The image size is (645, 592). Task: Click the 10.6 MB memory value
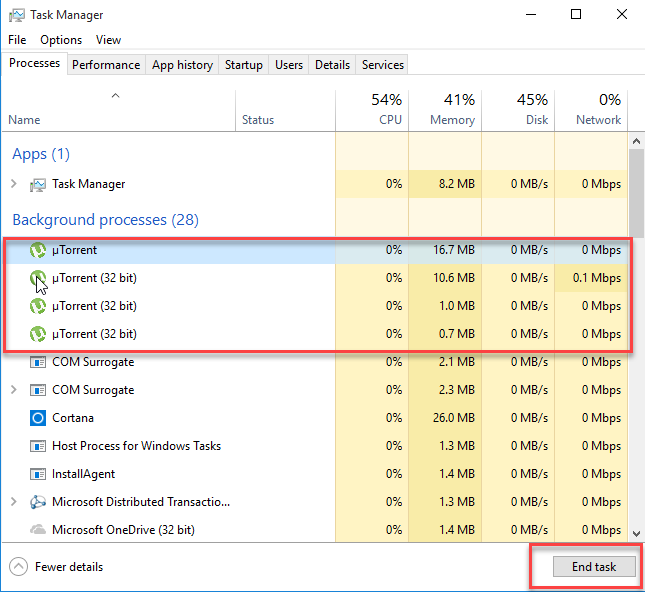click(454, 278)
